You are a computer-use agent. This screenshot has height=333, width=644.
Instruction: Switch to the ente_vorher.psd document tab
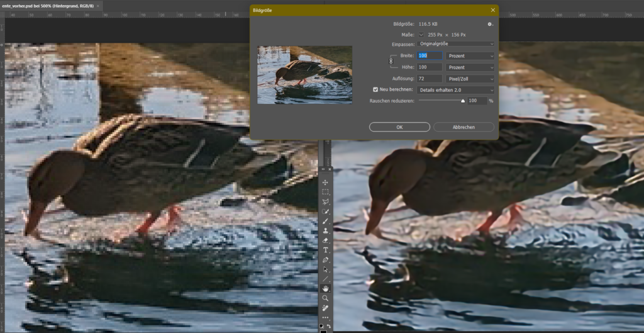48,5
